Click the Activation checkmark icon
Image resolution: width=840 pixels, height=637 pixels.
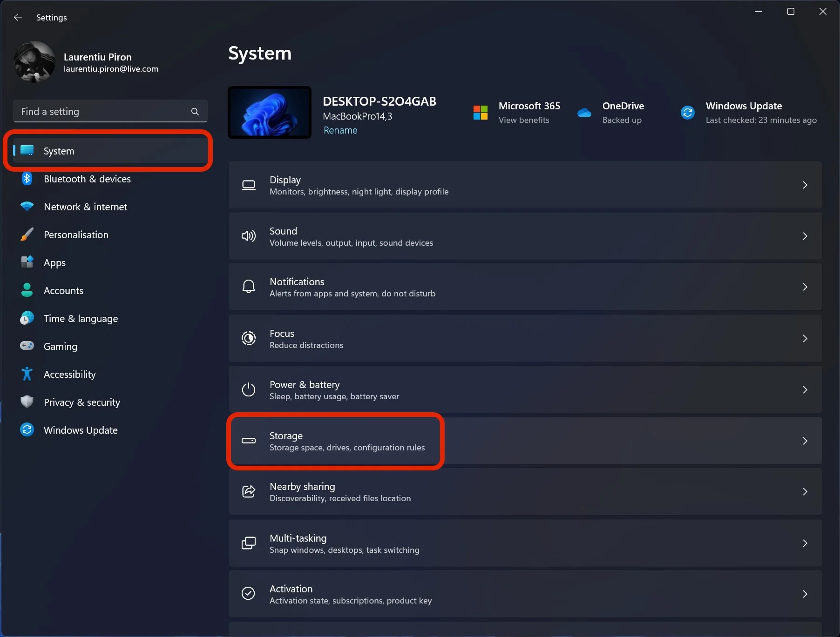pos(249,593)
